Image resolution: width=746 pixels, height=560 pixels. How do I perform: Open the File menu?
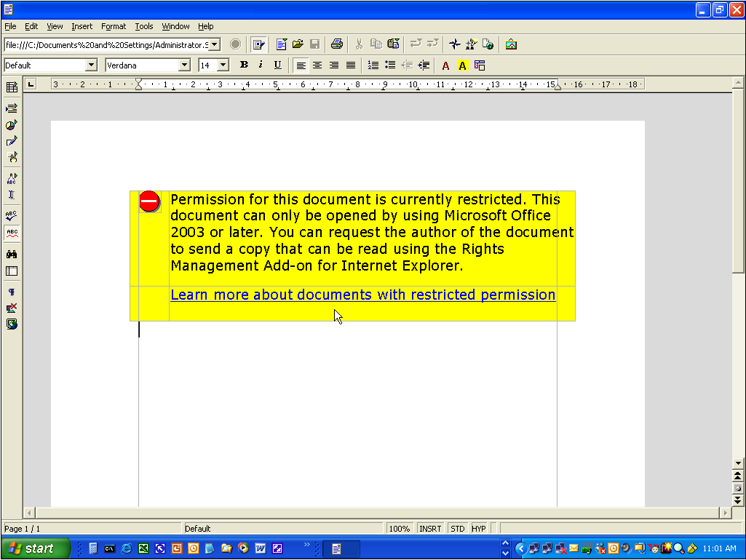[10, 26]
